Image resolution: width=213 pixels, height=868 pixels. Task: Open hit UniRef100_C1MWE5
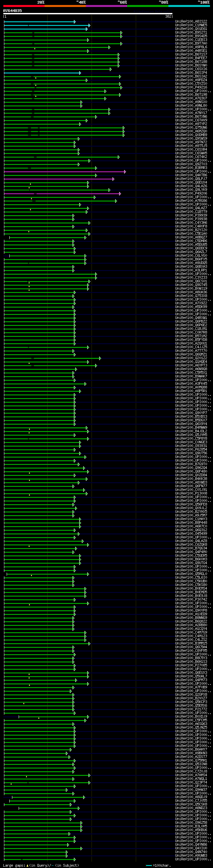tap(191, 25)
